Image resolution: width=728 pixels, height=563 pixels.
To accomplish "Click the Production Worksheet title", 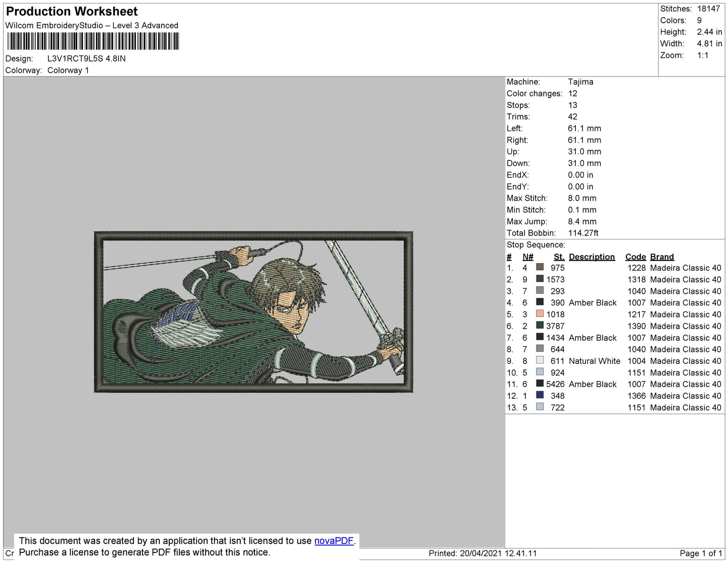I will (72, 12).
